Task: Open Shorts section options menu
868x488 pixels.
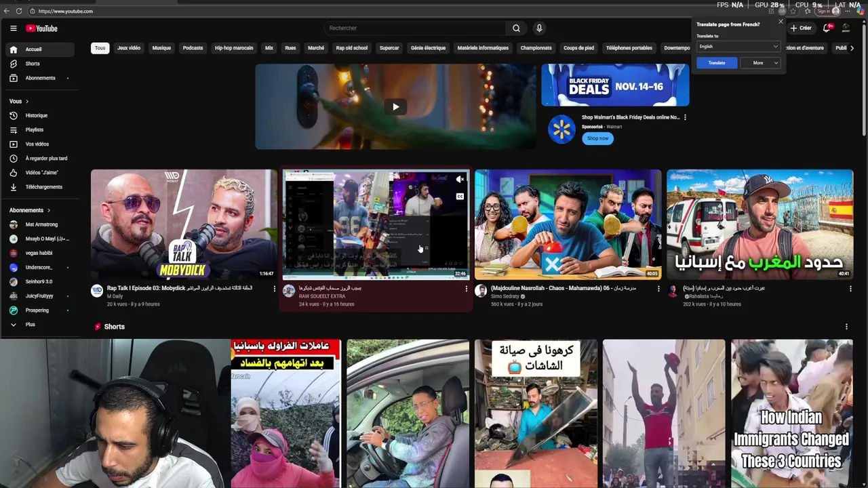Action: point(846,327)
